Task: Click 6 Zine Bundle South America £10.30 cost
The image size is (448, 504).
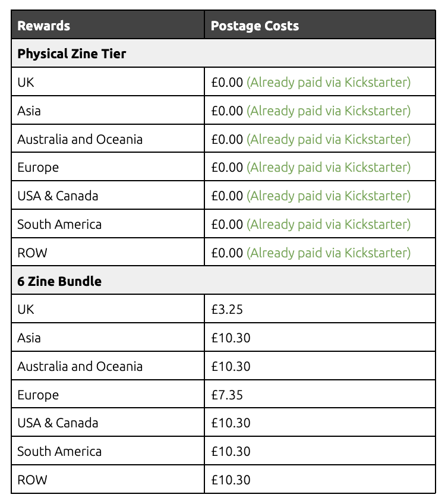Action: (231, 451)
